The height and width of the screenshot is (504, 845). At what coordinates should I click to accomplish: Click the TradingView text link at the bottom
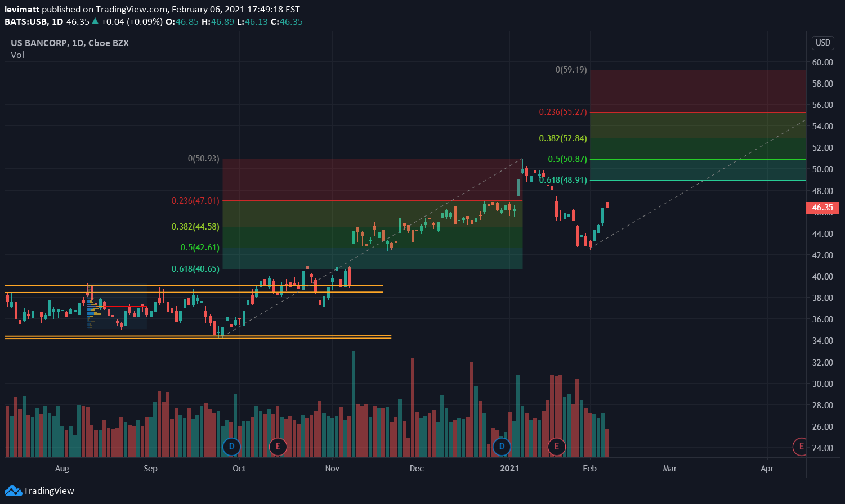tap(48, 491)
